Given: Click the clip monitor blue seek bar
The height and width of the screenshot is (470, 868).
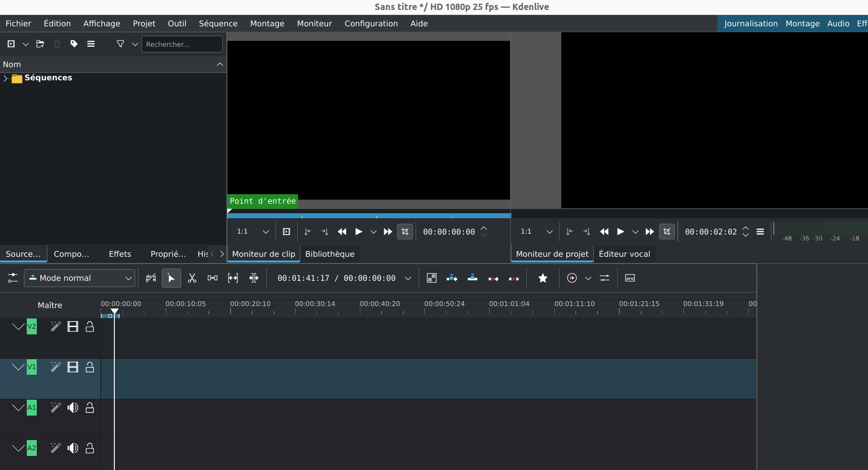Looking at the screenshot, I should (368, 216).
